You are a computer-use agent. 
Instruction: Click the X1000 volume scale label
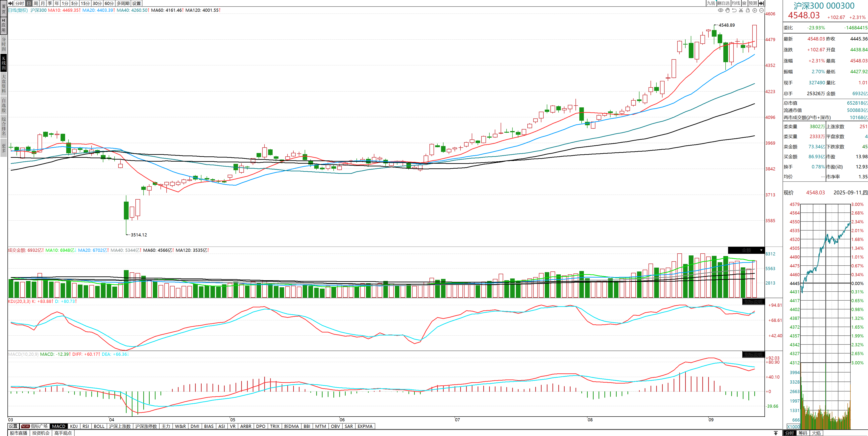[793, 427]
